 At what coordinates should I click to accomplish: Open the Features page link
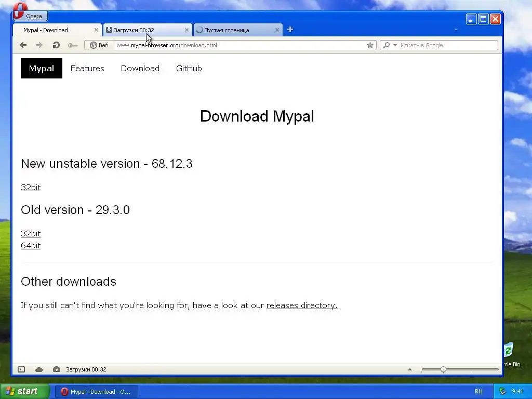pyautogui.click(x=87, y=68)
